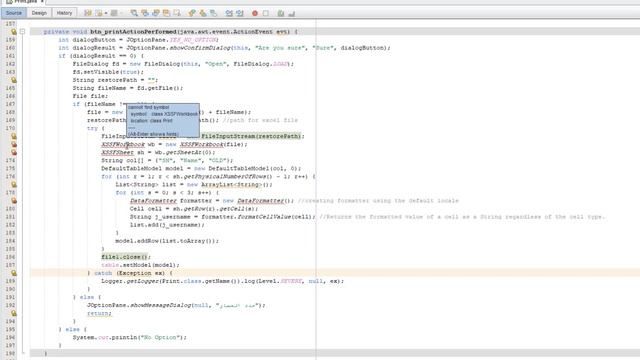This screenshot has width=640, height=360.
Task: Click the Comment lines toolbar icon
Action: pos(281,13)
